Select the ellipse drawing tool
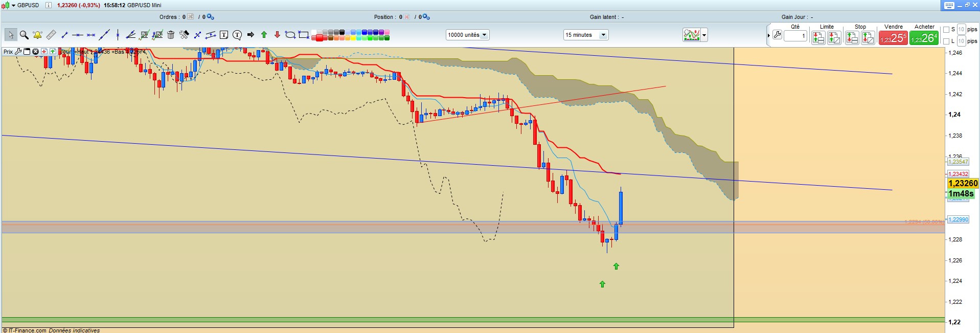Viewport: 980px width, 333px height. tap(290, 35)
